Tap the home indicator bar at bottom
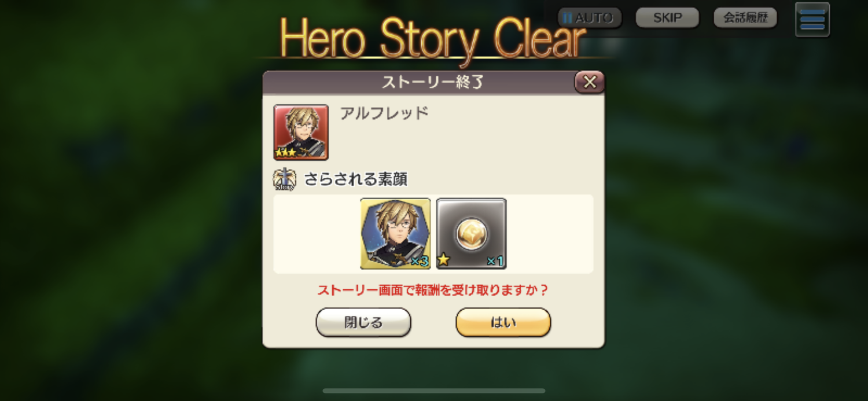This screenshot has height=401, width=868. (x=434, y=391)
